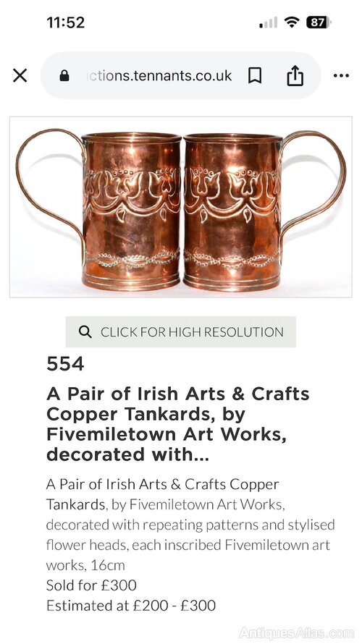This screenshot has width=362, height=644.
Task: Click the CLICK FOR HIGH RESOLUTION button
Action: tap(181, 332)
